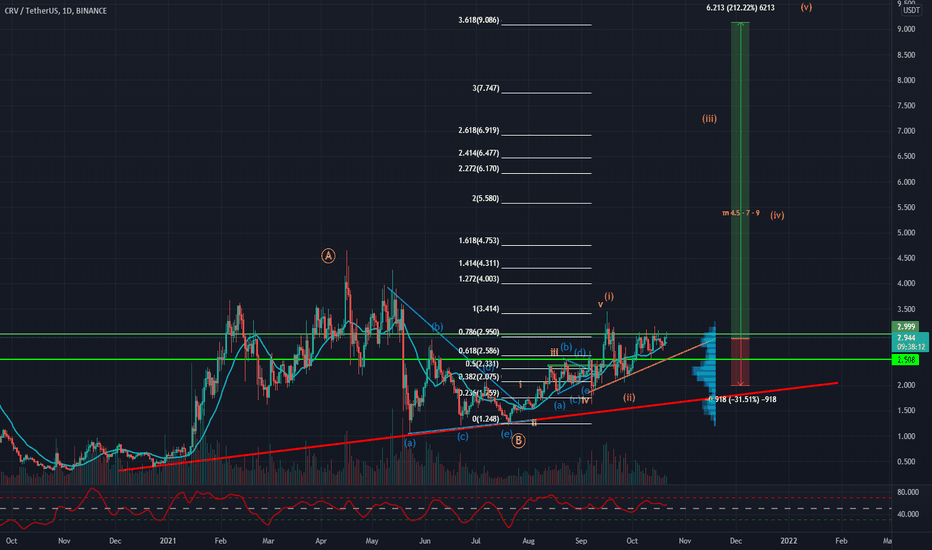The width and height of the screenshot is (932, 550).
Task: Select the 2.414(6.477) Fibonacci level label
Action: click(478, 153)
